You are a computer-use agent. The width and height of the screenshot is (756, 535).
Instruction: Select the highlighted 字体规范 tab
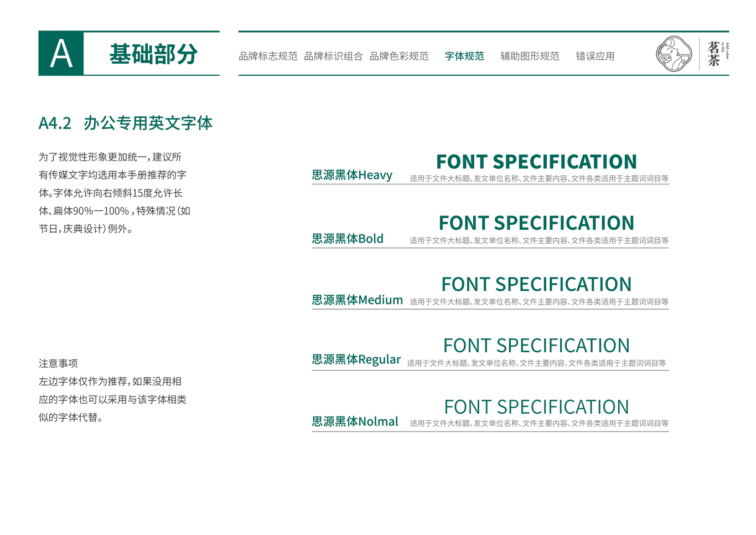click(x=464, y=56)
